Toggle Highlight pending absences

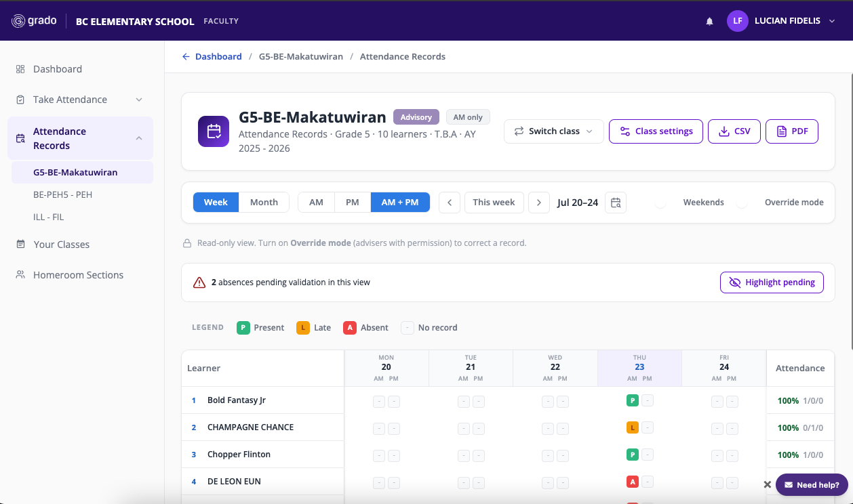coord(772,282)
